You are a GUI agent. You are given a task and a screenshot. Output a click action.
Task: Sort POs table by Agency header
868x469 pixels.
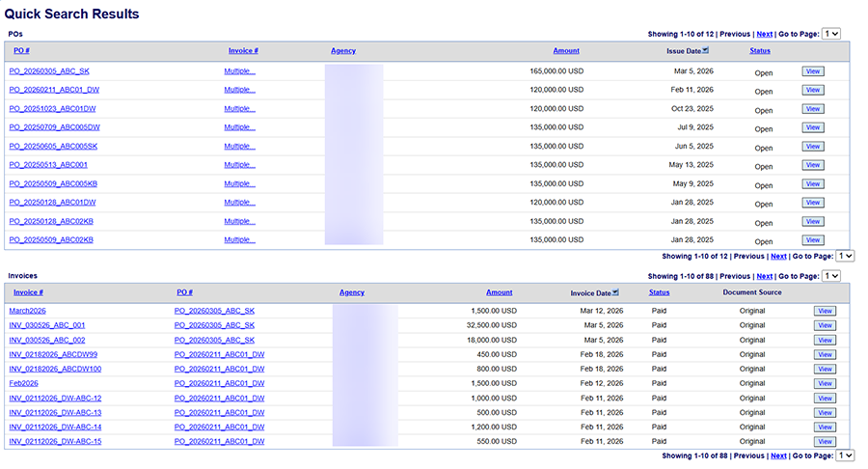tap(343, 50)
